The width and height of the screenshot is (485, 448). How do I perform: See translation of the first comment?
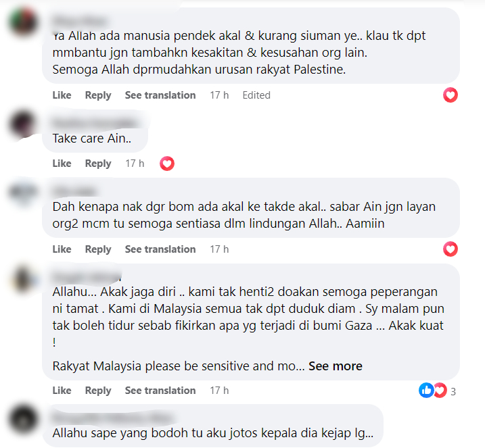[x=160, y=95]
